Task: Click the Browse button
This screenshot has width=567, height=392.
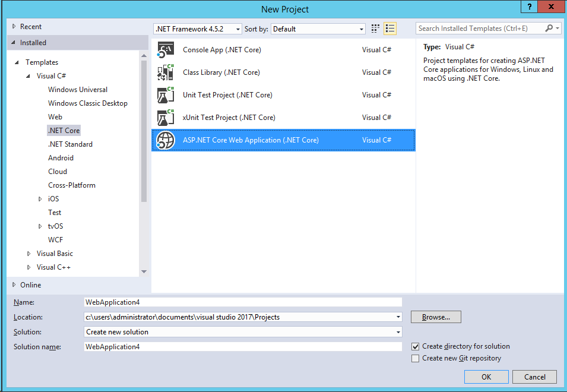Action: [436, 317]
